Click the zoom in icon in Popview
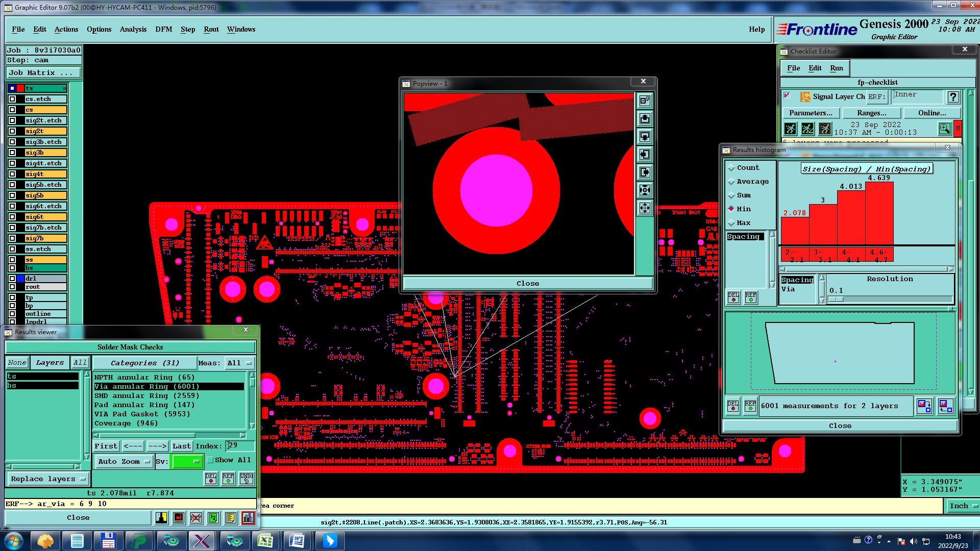Screen dimensions: 980x551 point(645,190)
